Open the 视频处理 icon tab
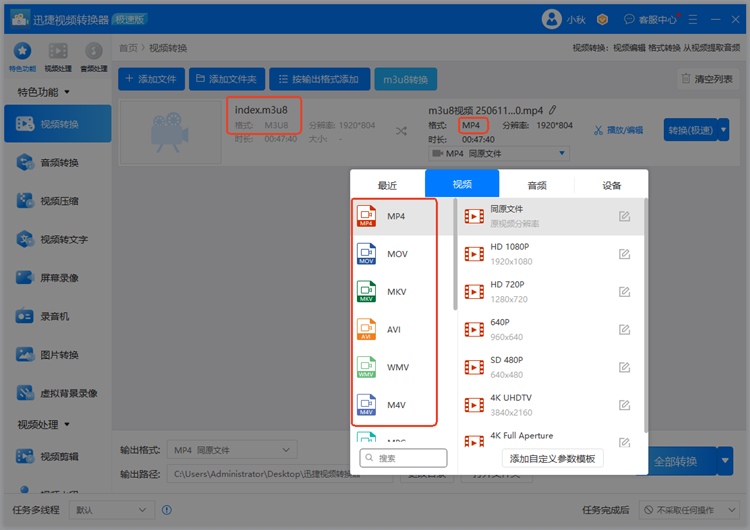 point(58,56)
